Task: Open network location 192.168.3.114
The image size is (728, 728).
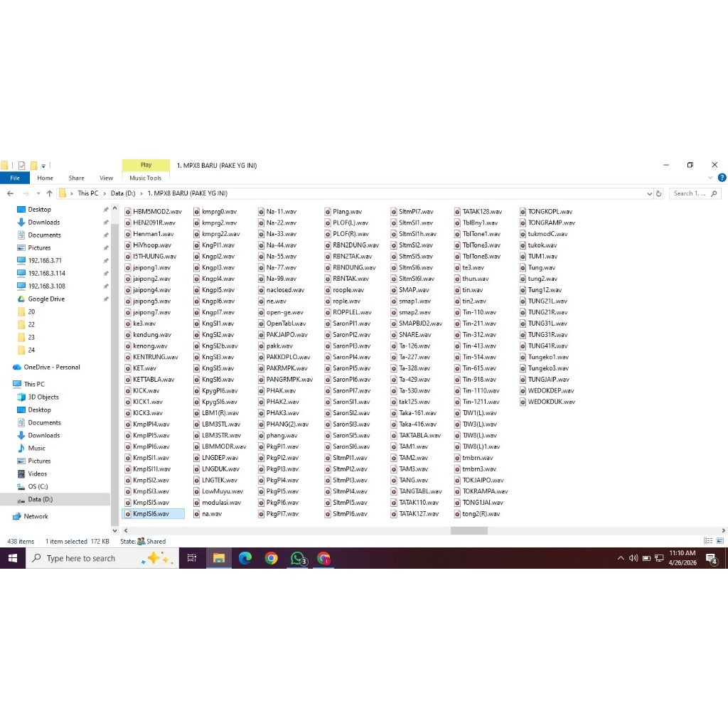Action: [46, 274]
